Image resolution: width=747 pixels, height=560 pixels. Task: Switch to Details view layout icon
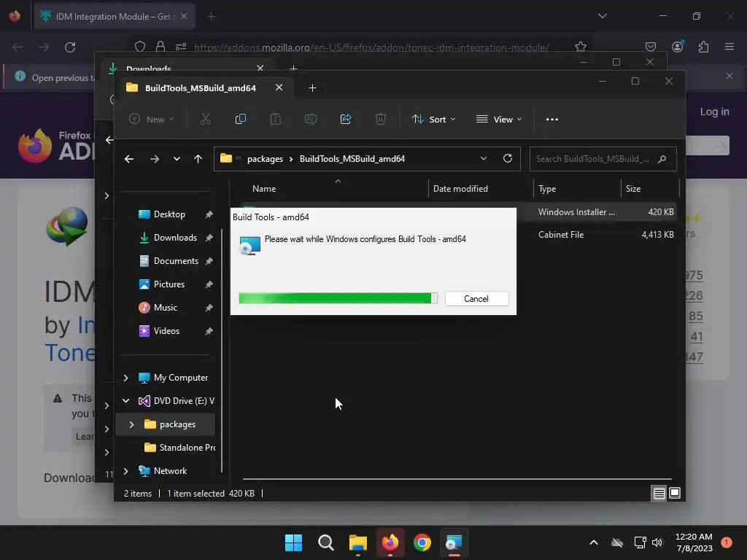click(659, 494)
